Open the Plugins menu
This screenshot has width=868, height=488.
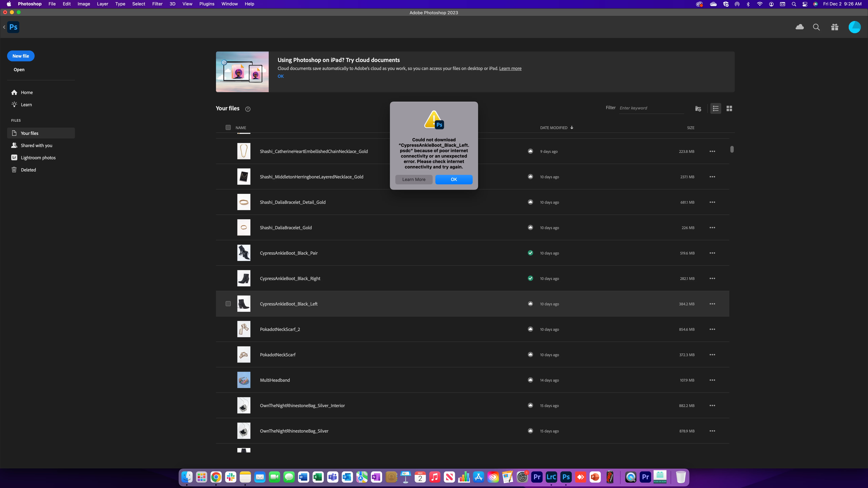point(206,4)
